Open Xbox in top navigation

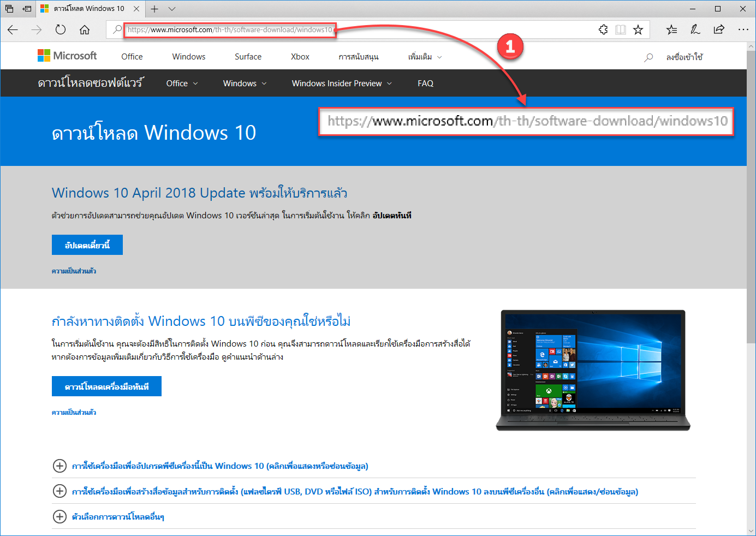pyautogui.click(x=300, y=57)
